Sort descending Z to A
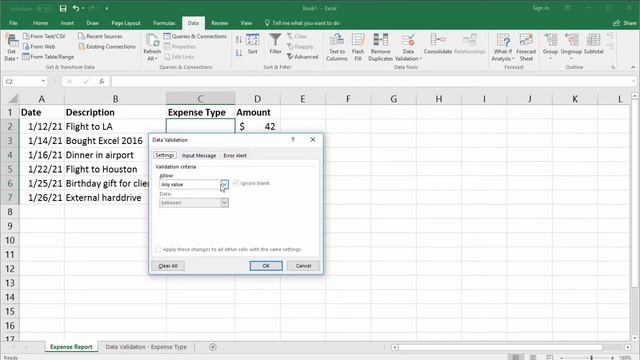 tap(239, 53)
